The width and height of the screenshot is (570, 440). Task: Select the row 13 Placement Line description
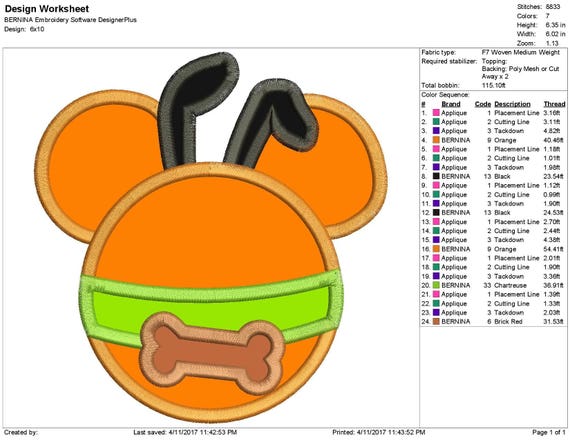[x=517, y=222]
